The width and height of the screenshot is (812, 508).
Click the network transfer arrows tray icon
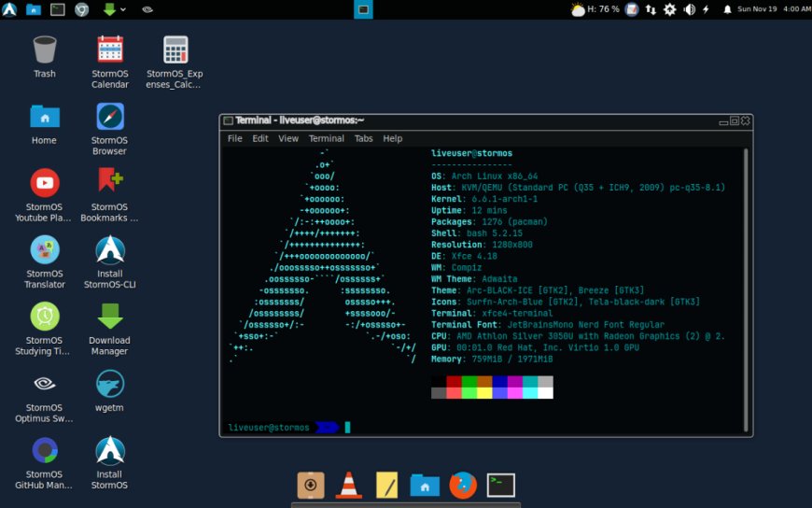pyautogui.click(x=651, y=9)
